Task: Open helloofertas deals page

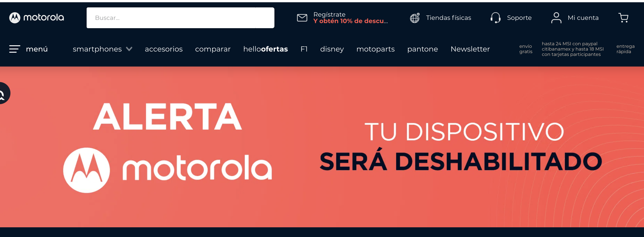Action: pyautogui.click(x=265, y=49)
